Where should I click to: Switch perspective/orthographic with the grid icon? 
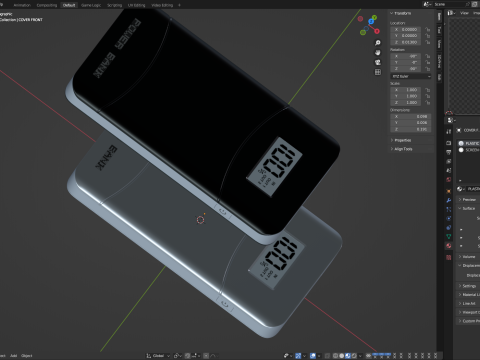tap(378, 72)
